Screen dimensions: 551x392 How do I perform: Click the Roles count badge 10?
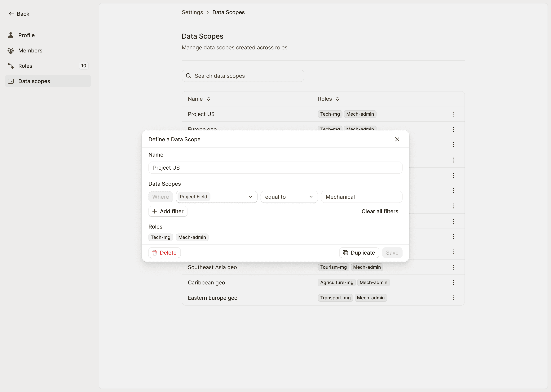83,66
